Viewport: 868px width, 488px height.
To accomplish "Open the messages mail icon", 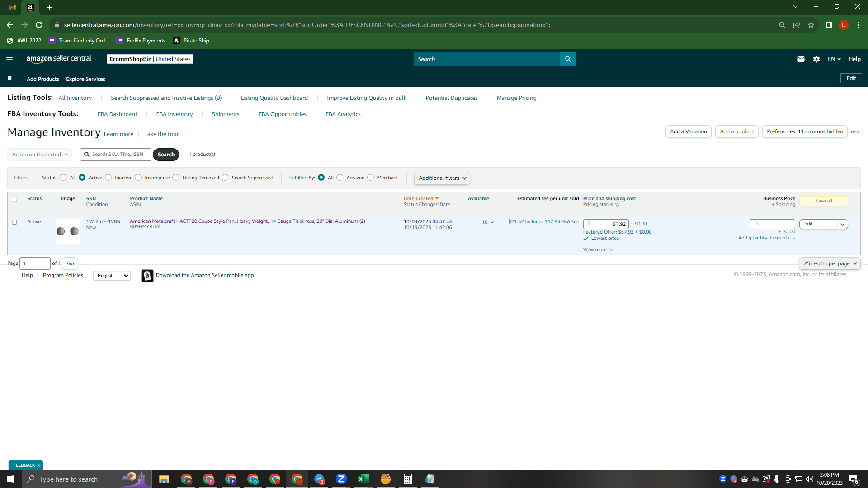I will click(801, 59).
